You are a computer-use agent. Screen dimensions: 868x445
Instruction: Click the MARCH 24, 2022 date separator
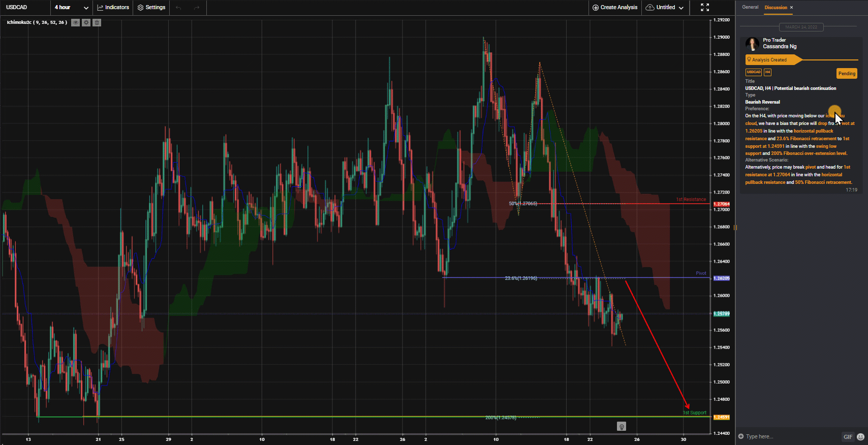801,27
